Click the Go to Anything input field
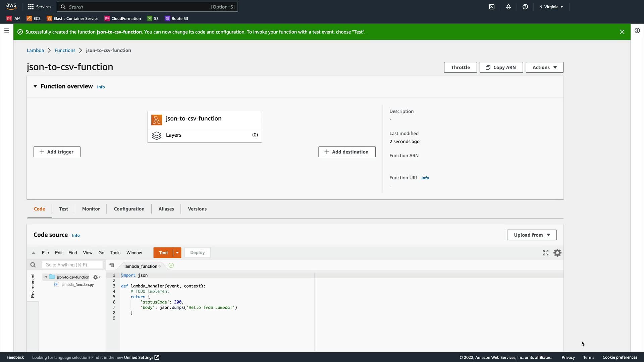 72,265
